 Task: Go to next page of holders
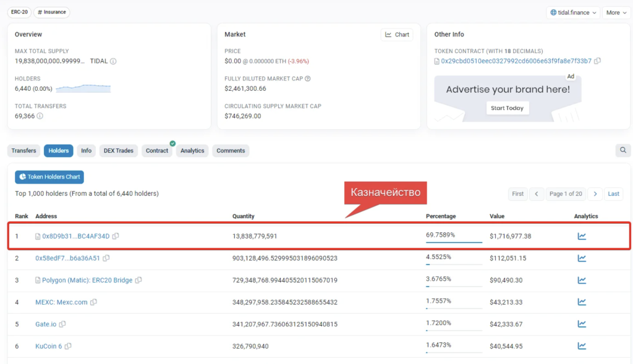coord(595,193)
